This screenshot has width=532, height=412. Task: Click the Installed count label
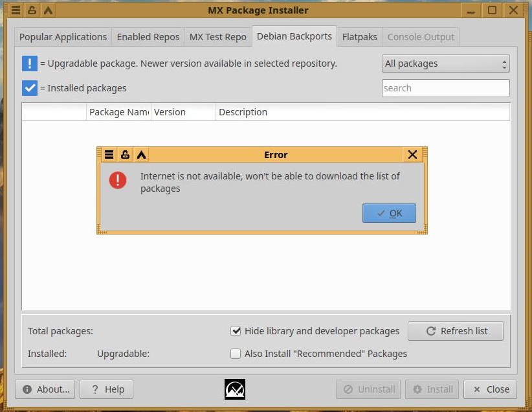(47, 354)
